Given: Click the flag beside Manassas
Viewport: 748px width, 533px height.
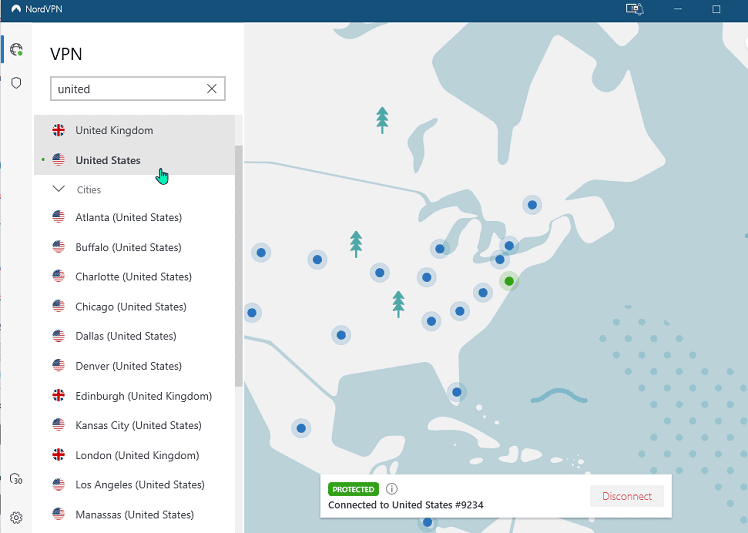Looking at the screenshot, I should pos(59,514).
